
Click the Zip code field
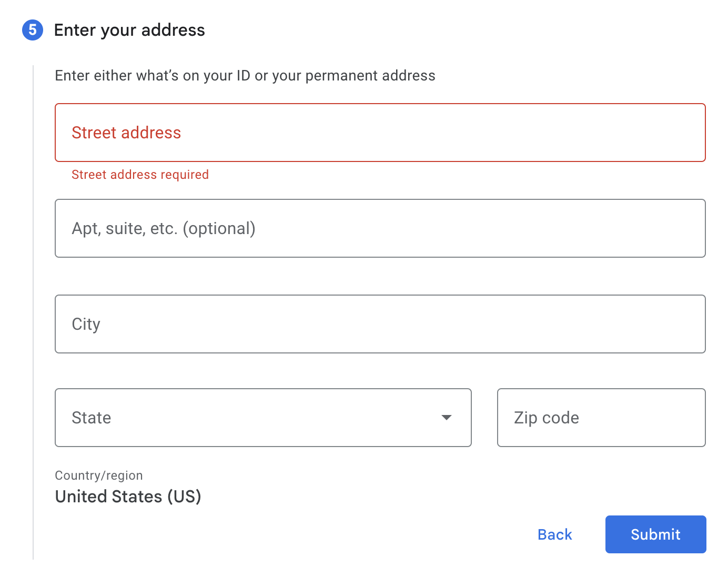tap(601, 417)
